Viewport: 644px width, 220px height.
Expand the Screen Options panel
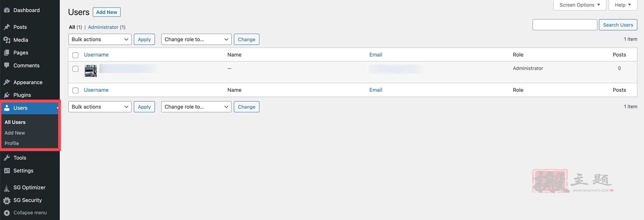[x=580, y=5]
